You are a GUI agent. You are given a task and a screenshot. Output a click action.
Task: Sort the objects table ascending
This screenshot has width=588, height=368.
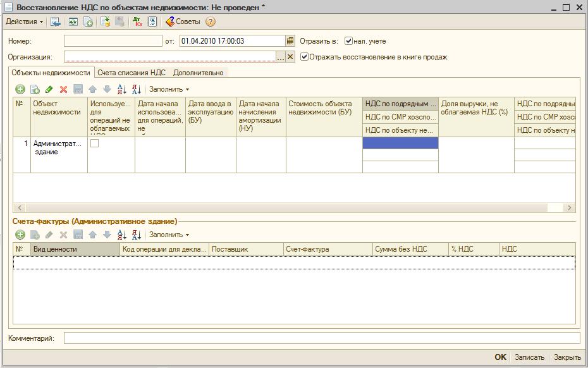(122, 89)
